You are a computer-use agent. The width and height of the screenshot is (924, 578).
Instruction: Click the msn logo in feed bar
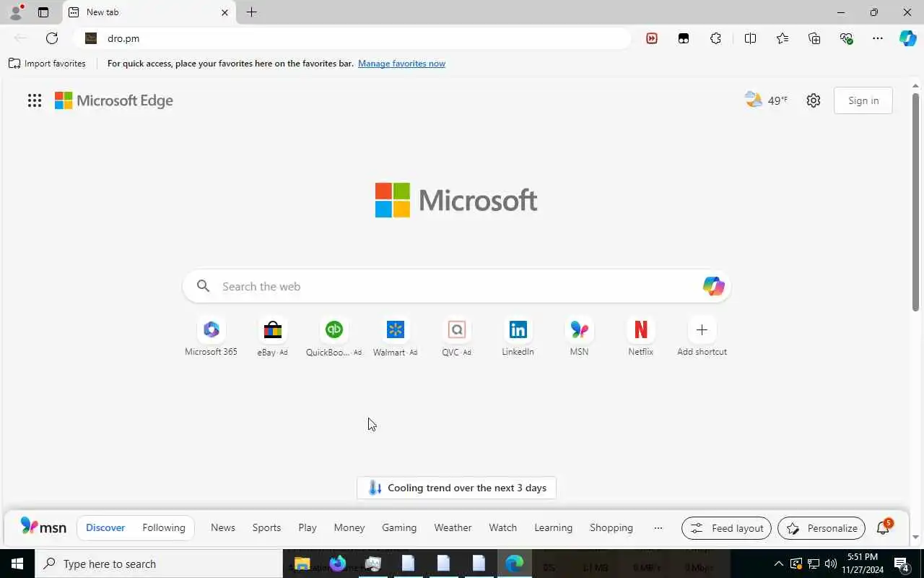(x=43, y=527)
